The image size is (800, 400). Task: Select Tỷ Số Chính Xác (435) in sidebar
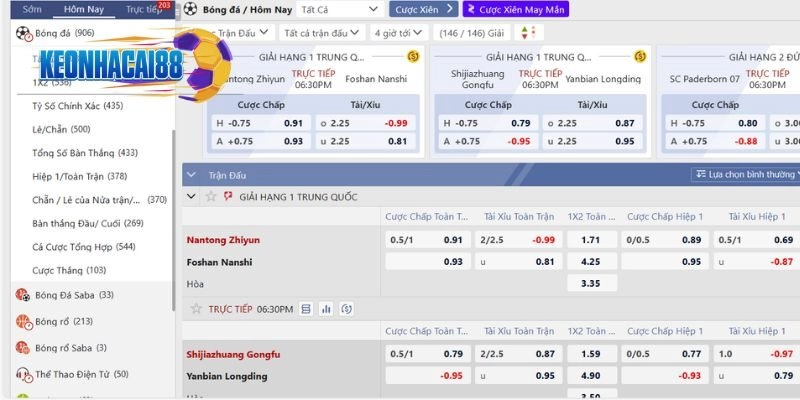tap(77, 105)
